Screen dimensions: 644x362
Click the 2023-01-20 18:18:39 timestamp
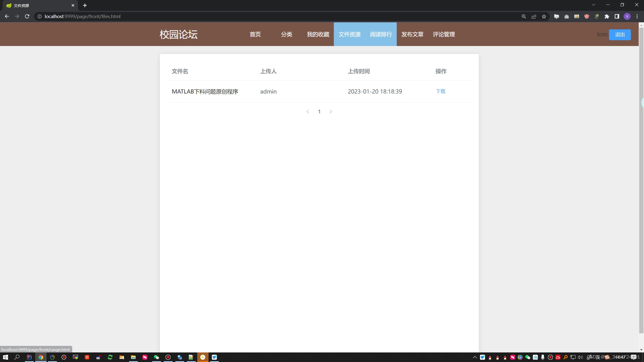(375, 92)
